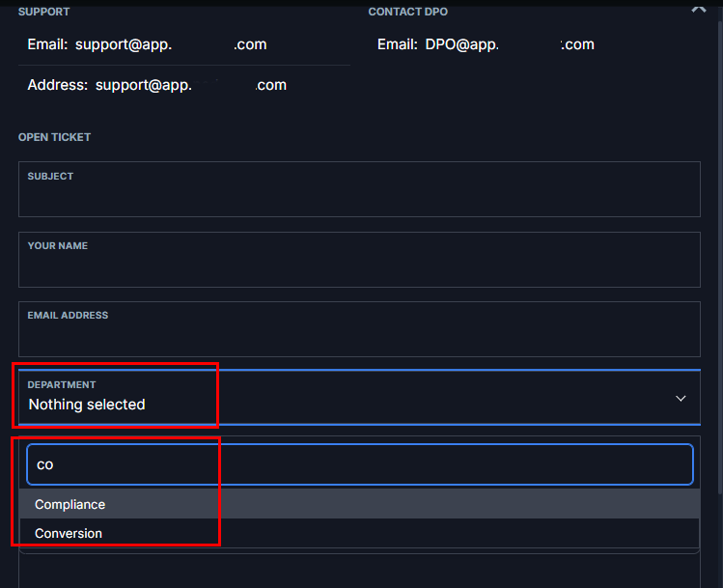The height and width of the screenshot is (588, 723).
Task: Click the message text area below the list
Action: tap(359, 570)
